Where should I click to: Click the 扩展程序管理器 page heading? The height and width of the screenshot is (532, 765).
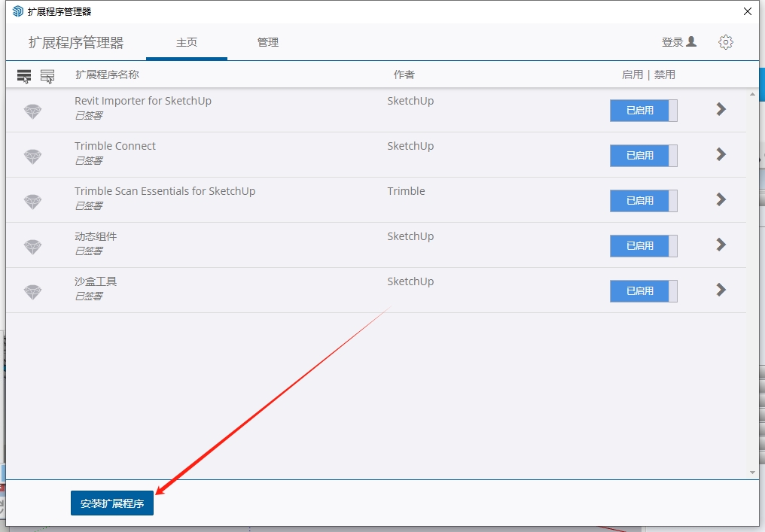(x=76, y=43)
